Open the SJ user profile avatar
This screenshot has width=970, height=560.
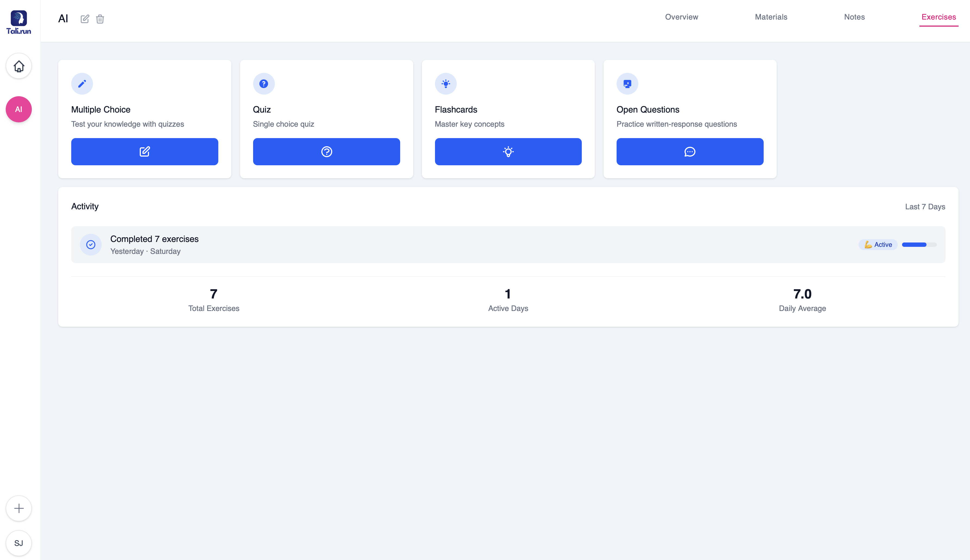click(18, 543)
